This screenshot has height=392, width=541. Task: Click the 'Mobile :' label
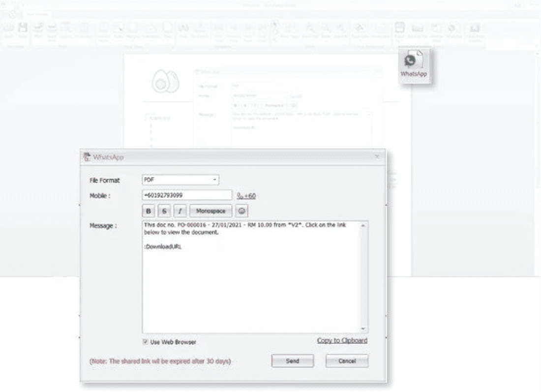click(x=100, y=196)
